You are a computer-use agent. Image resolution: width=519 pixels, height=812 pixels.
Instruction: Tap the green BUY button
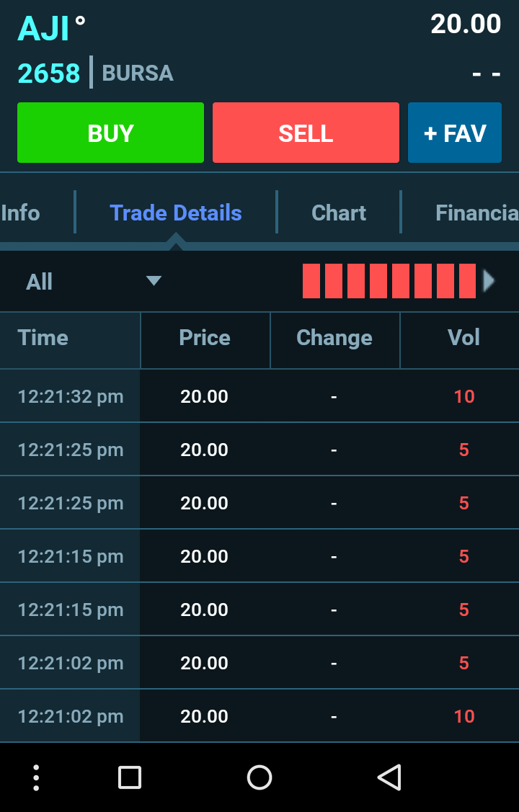(x=110, y=133)
